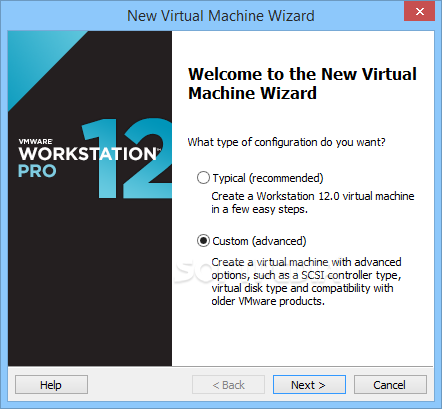Click the Next > button
This screenshot has height=409, width=442.
pos(309,385)
